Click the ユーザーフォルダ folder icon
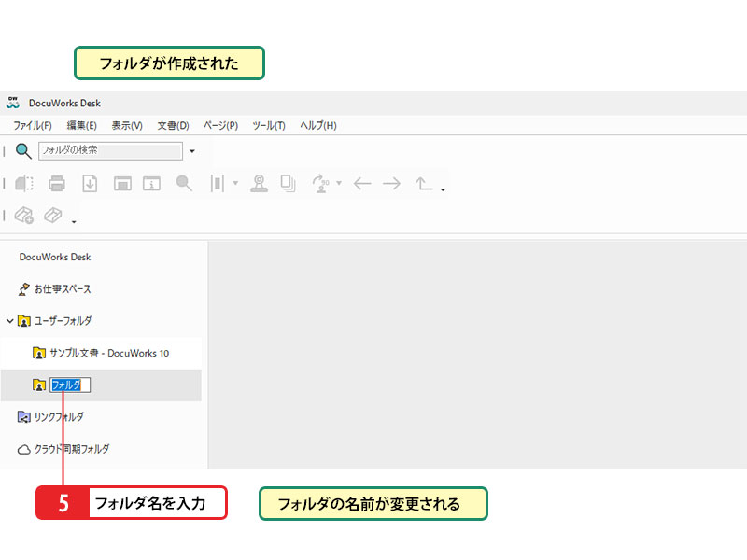Screen dimensions: 747x560 click(x=24, y=321)
